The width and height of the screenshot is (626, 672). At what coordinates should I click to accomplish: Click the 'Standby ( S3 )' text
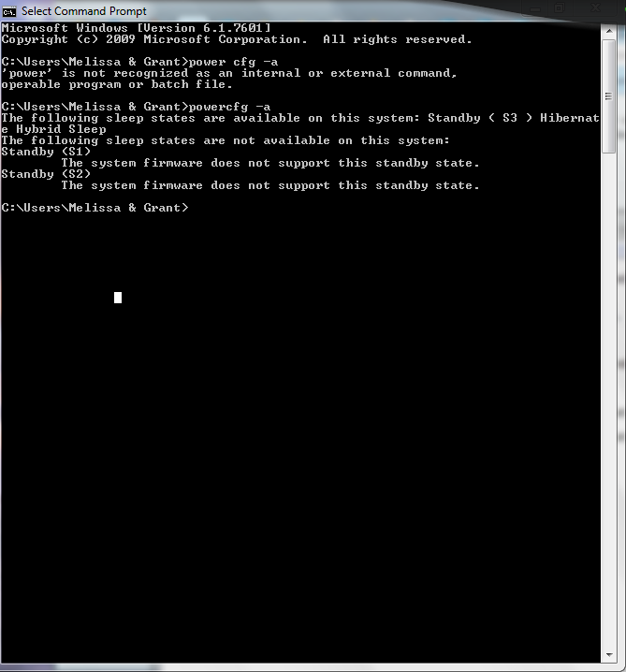[x=480, y=118]
